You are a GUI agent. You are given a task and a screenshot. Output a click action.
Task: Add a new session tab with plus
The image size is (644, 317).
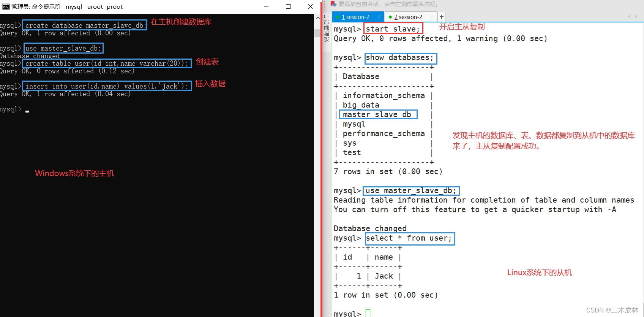coord(442,17)
